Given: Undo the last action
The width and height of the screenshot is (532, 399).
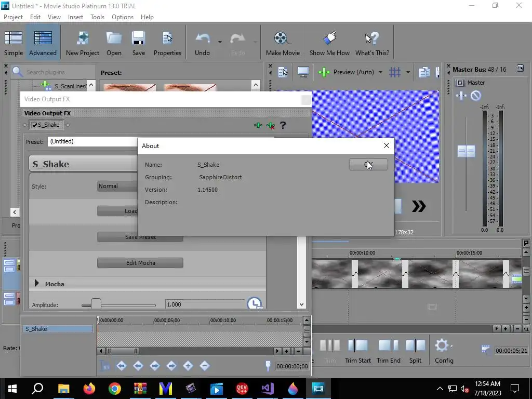Looking at the screenshot, I should pyautogui.click(x=202, y=43).
